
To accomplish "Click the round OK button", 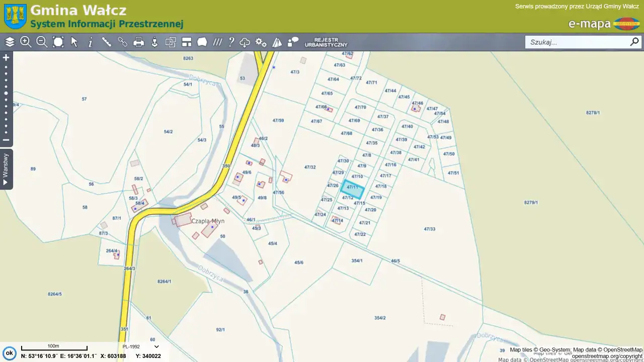I will point(9,353).
